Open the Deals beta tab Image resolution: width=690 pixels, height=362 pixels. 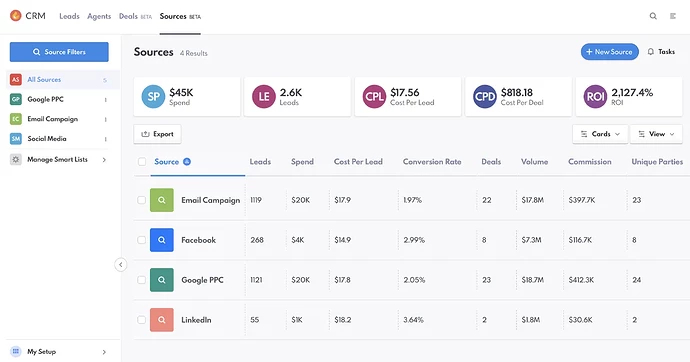(135, 16)
